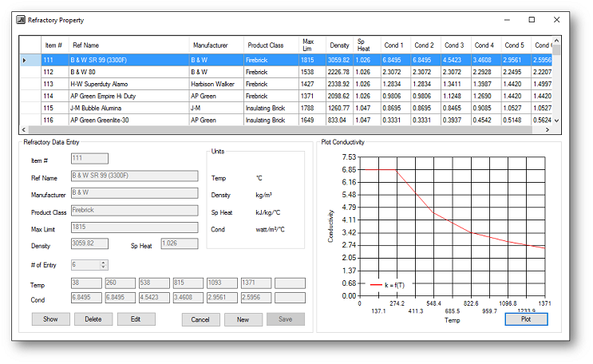Click the Item # input field

pyautogui.click(x=89, y=159)
